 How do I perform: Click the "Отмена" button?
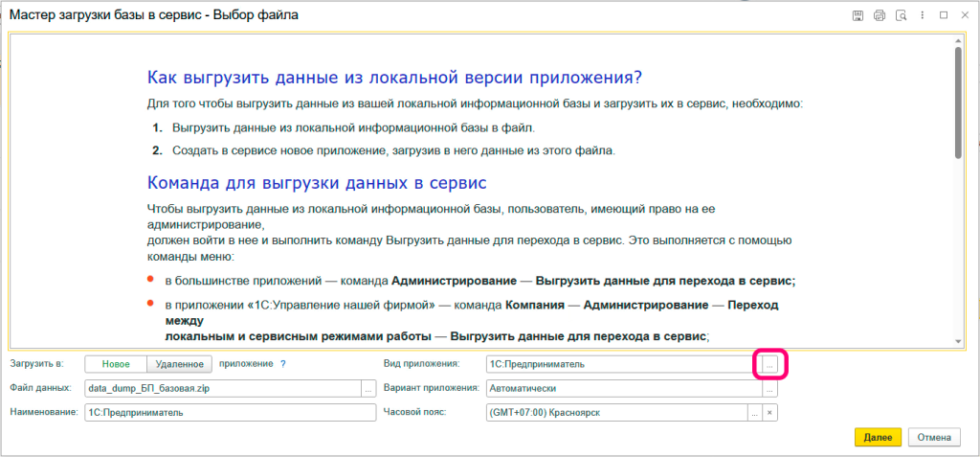934,437
